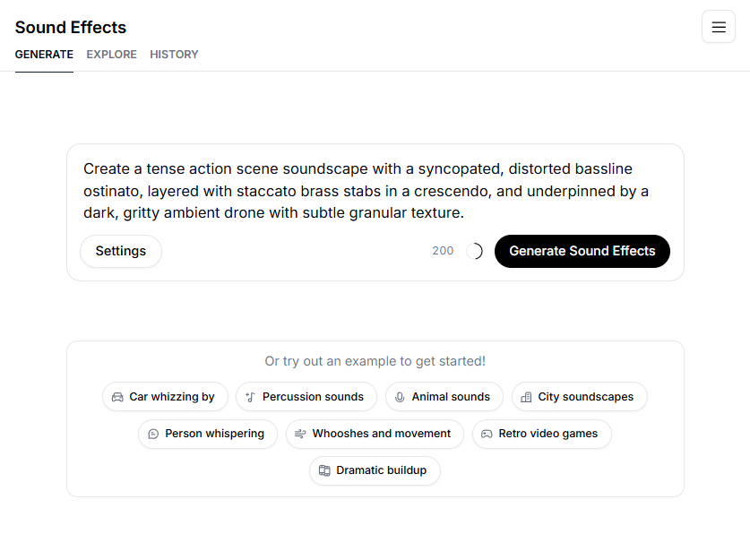This screenshot has width=750, height=560.
Task: Open the Settings options
Action: (x=121, y=251)
